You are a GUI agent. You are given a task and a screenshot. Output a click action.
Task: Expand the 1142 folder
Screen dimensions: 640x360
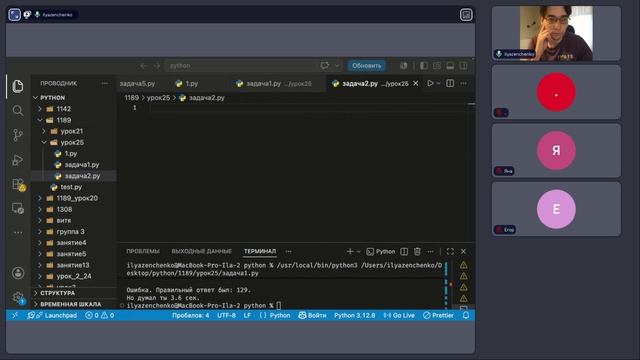click(63, 109)
